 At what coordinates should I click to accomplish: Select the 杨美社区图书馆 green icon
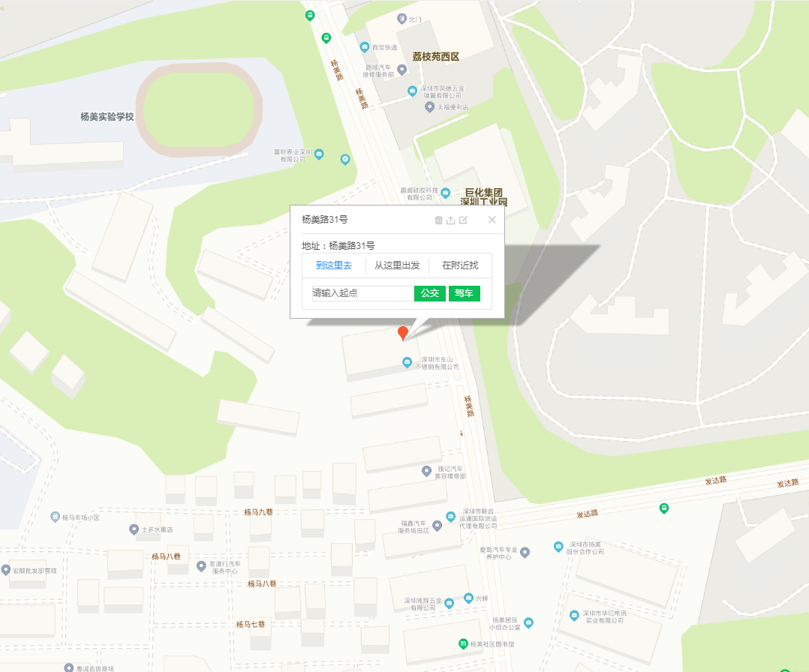coord(463,643)
